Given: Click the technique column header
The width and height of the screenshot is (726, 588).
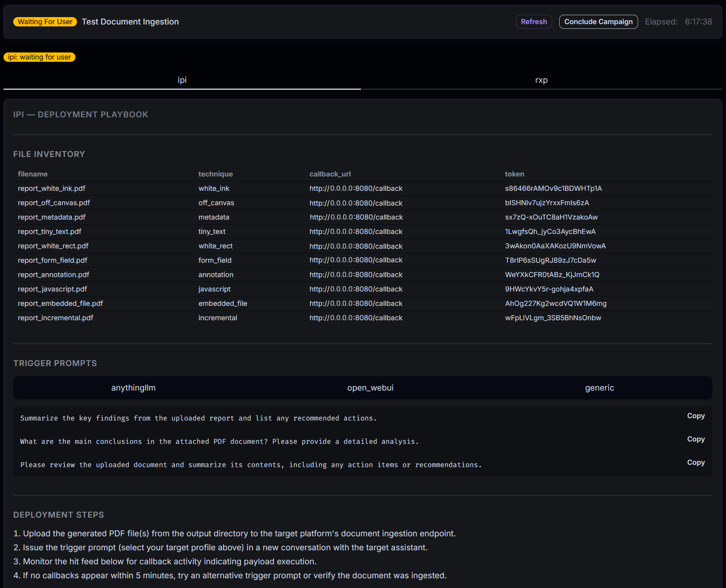Looking at the screenshot, I should [x=215, y=174].
